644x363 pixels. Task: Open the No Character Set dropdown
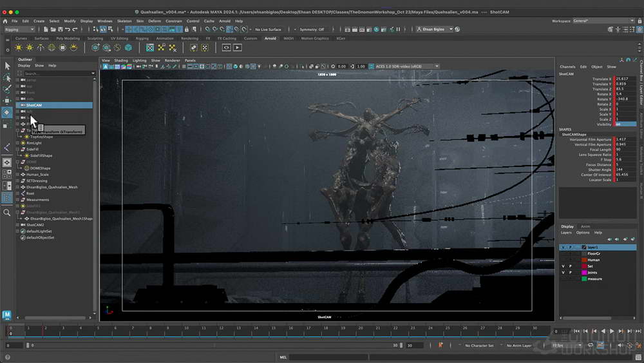click(479, 346)
